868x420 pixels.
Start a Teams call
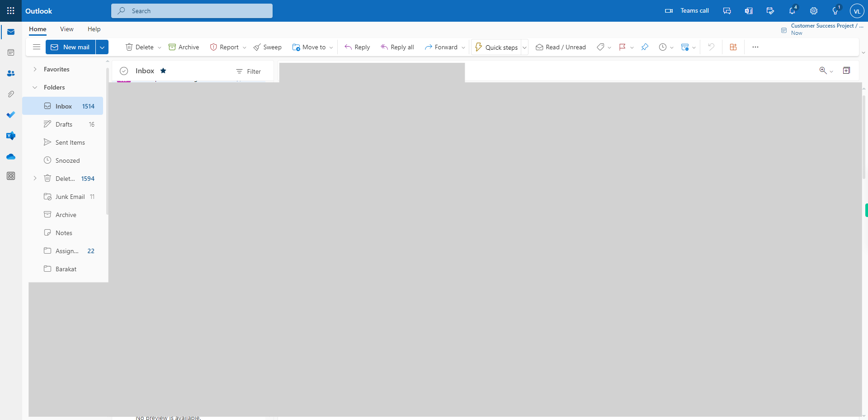click(x=687, y=11)
